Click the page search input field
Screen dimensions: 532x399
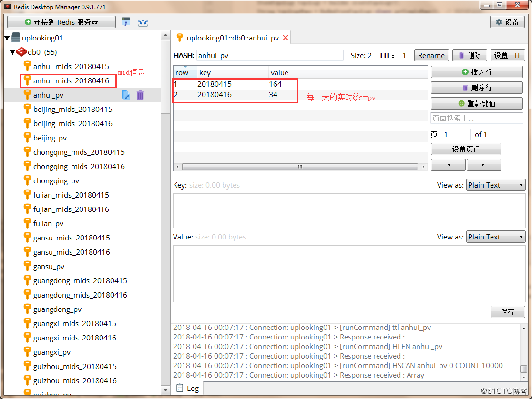coord(477,118)
